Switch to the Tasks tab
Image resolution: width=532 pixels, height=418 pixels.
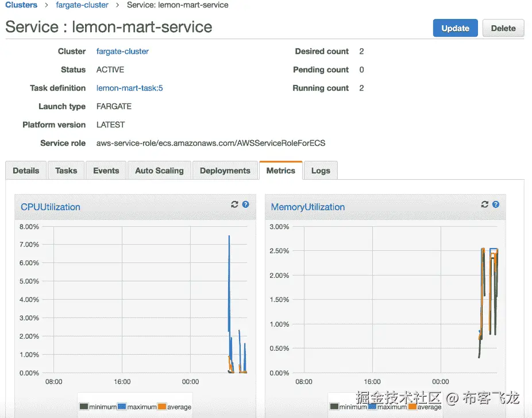coord(66,171)
